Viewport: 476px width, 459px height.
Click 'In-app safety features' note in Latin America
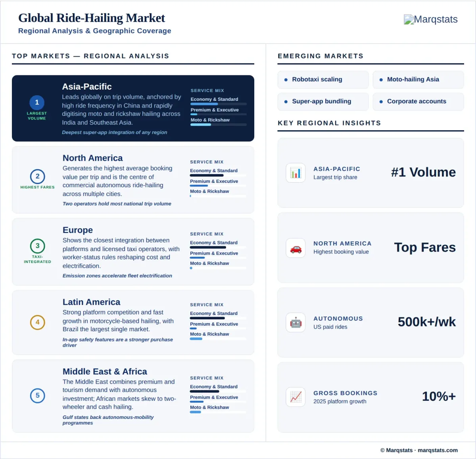pyautogui.click(x=118, y=342)
